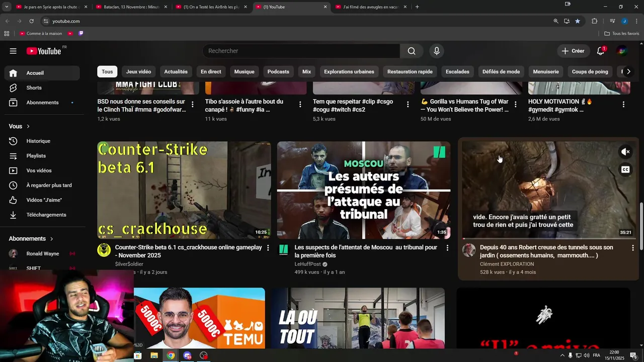Select the Défilés de mode chip
This screenshot has width=644, height=362.
point(501,72)
